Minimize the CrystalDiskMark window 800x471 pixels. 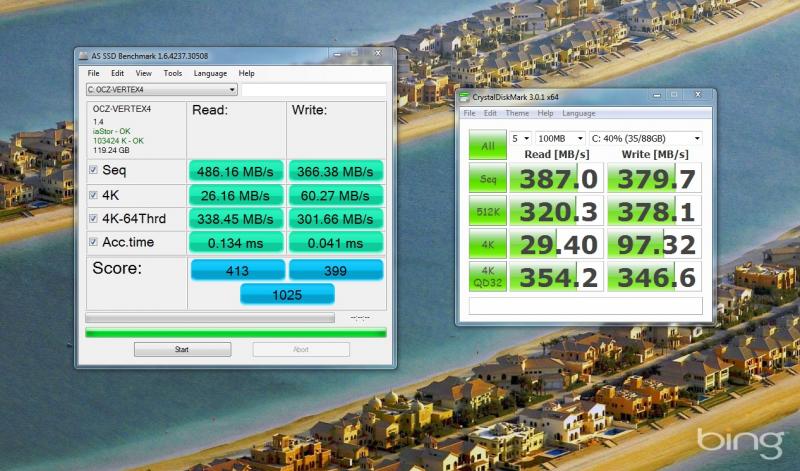coord(657,95)
